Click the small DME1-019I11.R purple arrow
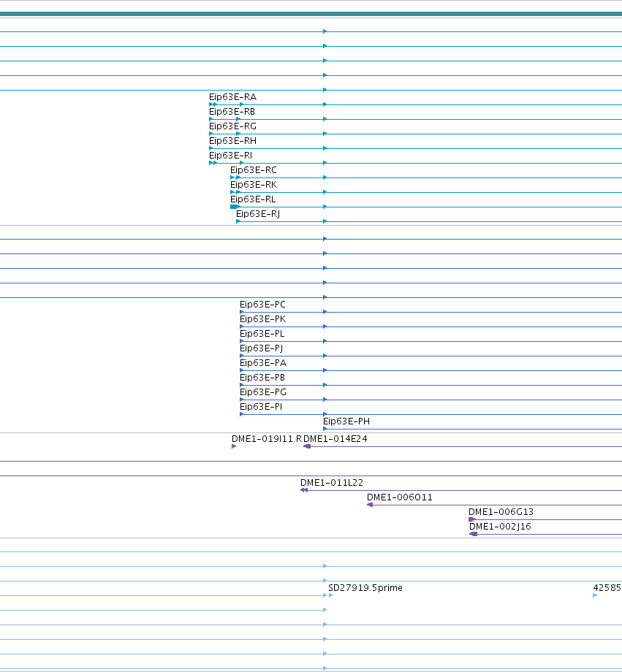The image size is (622, 672). tap(234, 446)
